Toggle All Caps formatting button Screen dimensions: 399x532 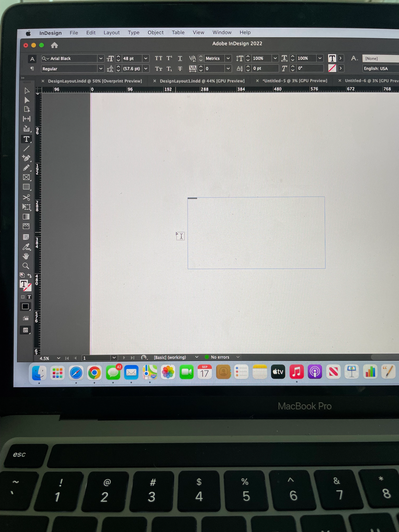(158, 58)
